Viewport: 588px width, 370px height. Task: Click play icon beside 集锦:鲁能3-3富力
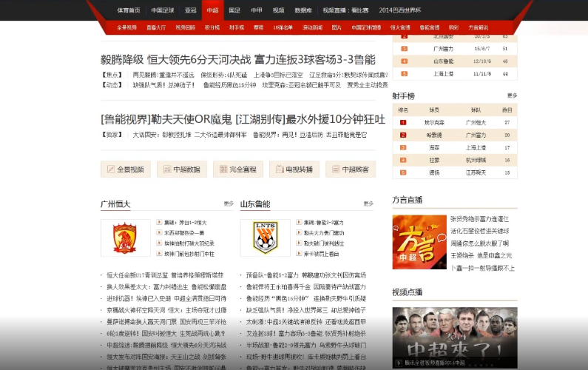(298, 223)
